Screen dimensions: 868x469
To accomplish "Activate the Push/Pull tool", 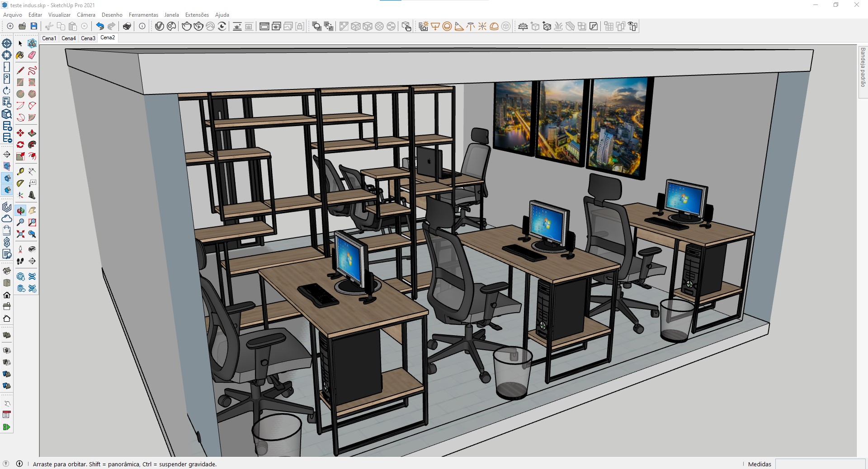I will pos(32,133).
